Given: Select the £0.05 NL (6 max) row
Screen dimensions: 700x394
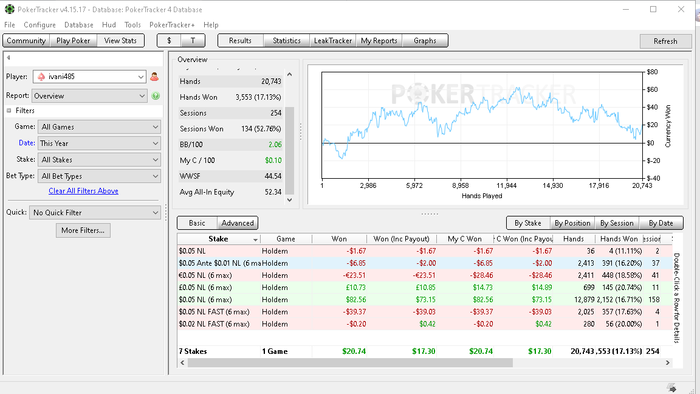Looking at the screenshot, I should click(x=425, y=287).
